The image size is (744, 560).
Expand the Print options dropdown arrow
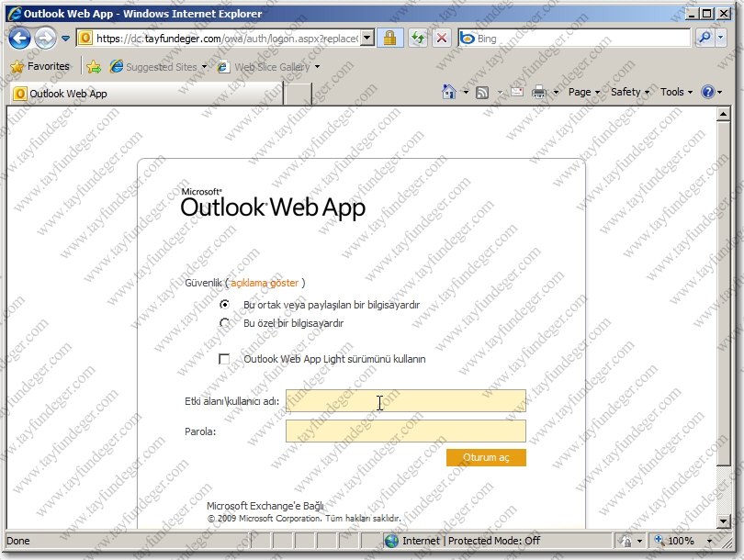556,92
